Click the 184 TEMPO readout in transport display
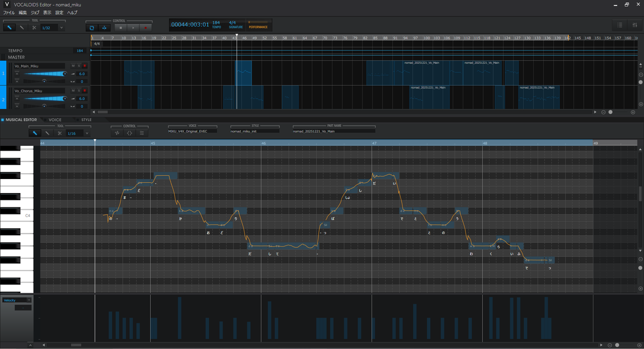Image resolution: width=644 pixels, height=349 pixels. pyautogui.click(x=216, y=24)
